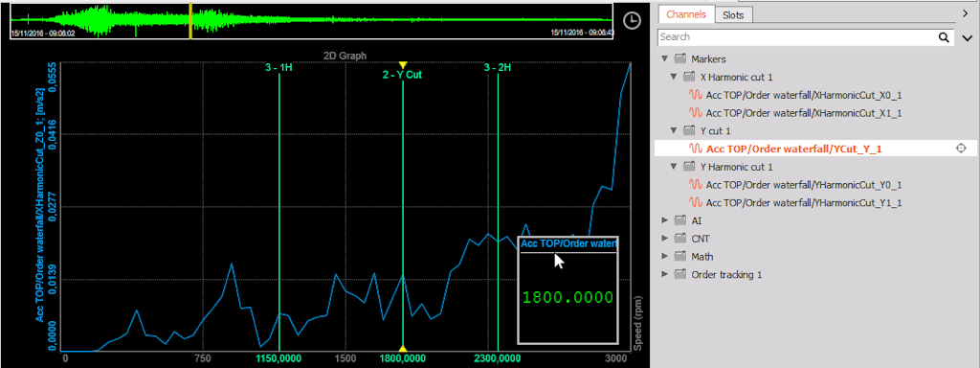Select the YHarmonicCut_Y0_1 channel

click(804, 185)
